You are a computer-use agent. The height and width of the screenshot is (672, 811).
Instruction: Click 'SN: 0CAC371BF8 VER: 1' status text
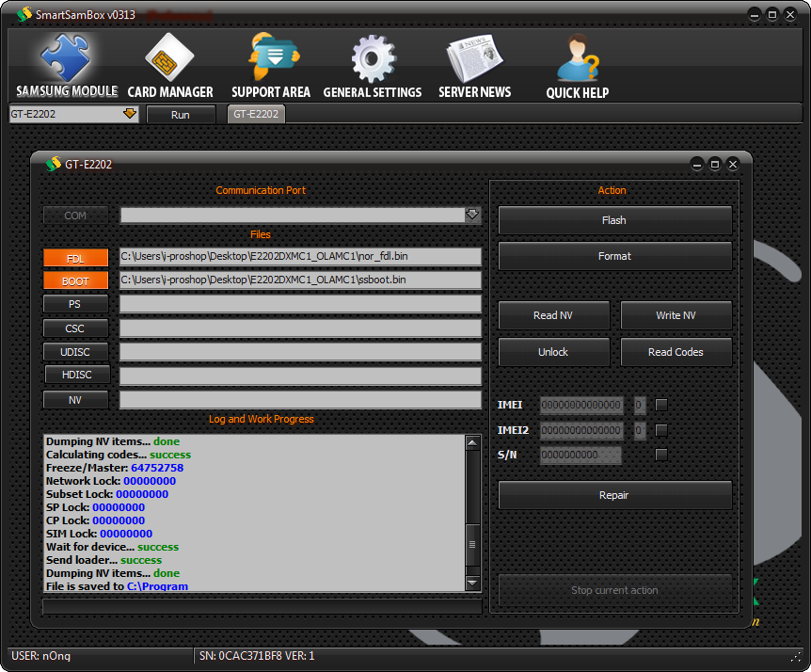[x=257, y=656]
